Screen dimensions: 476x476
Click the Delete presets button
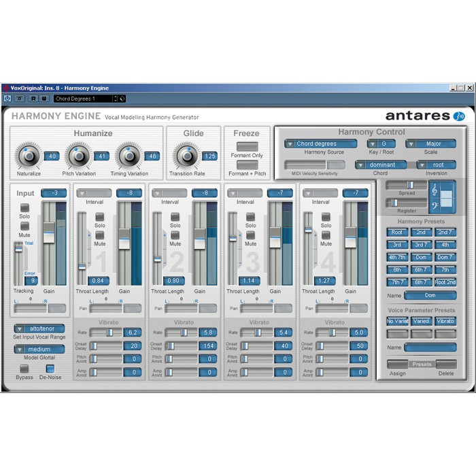pos(446,364)
